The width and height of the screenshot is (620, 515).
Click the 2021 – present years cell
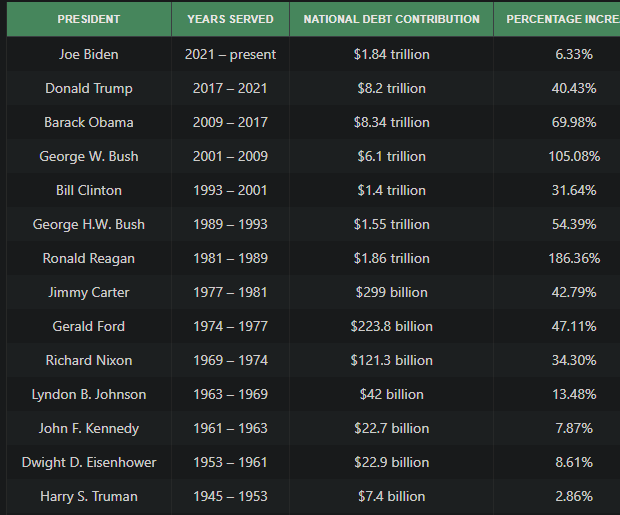[x=230, y=54]
